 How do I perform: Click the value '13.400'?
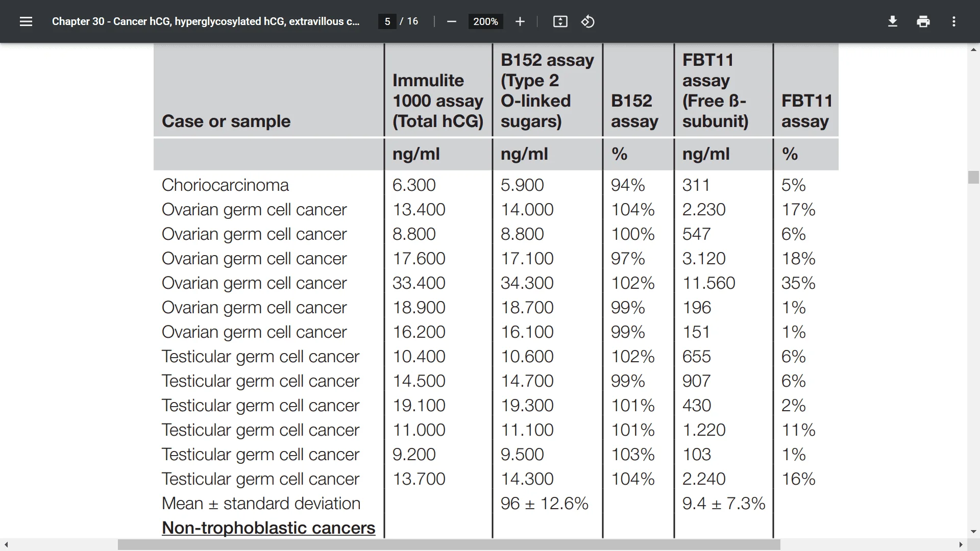pyautogui.click(x=419, y=209)
